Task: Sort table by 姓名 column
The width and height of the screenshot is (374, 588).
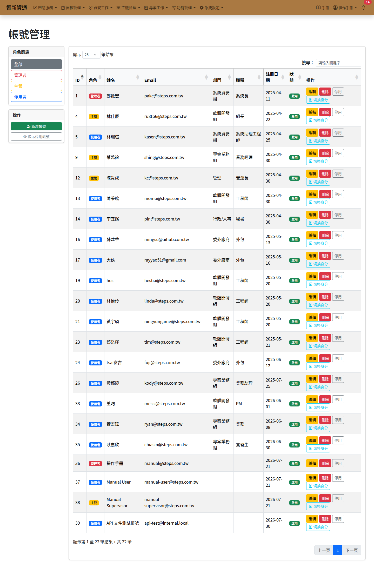Action: coord(123,77)
